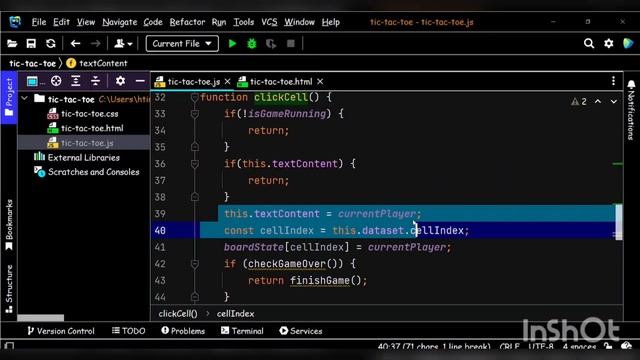Fold the clickCell function at line 32

pos(195,97)
